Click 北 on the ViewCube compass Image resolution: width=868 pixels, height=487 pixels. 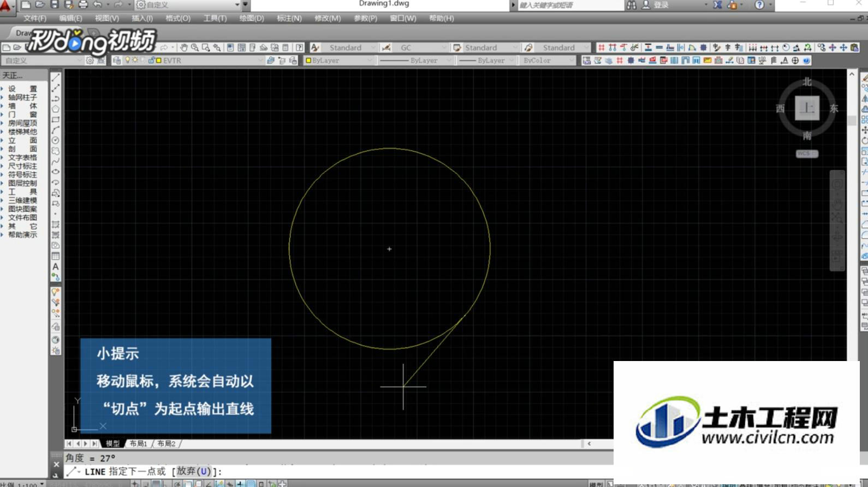[x=807, y=82]
